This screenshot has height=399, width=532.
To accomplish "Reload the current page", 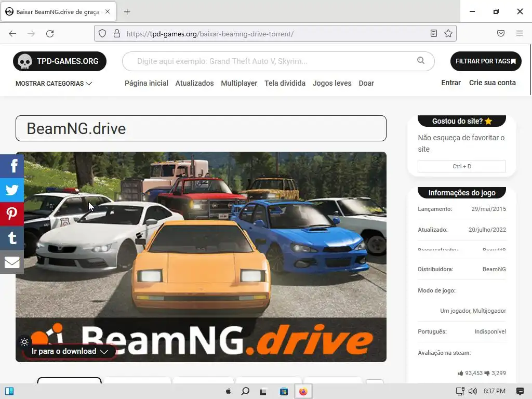I will tap(50, 34).
